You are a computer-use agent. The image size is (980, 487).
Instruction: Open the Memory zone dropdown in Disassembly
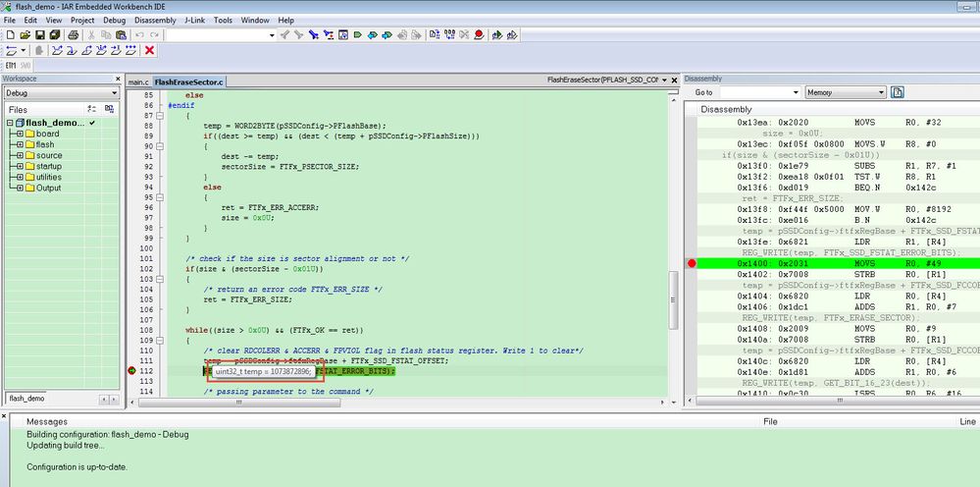click(x=881, y=92)
